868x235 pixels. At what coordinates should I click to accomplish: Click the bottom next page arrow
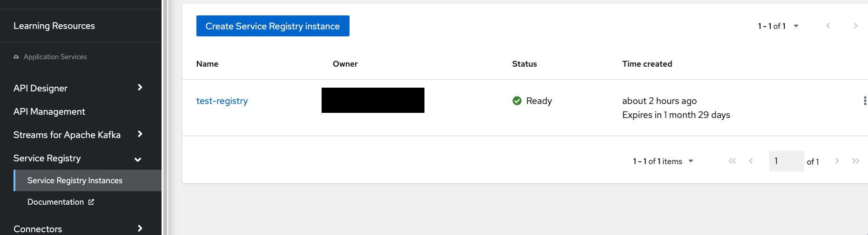tap(837, 161)
